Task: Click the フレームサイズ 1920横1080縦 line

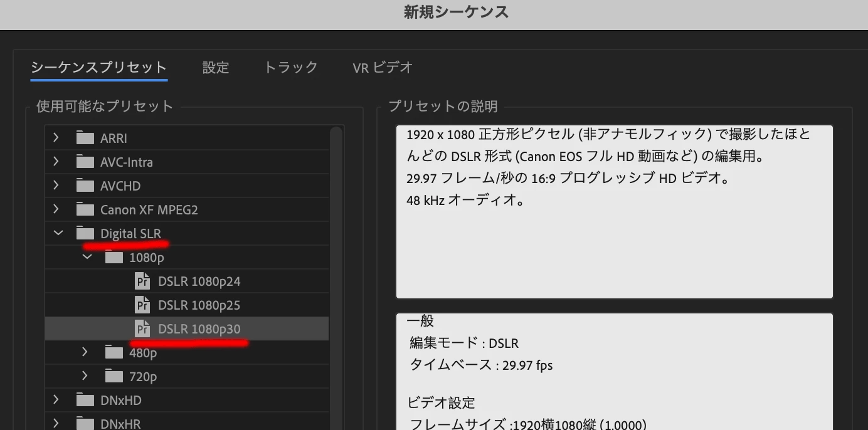Action: click(x=528, y=424)
